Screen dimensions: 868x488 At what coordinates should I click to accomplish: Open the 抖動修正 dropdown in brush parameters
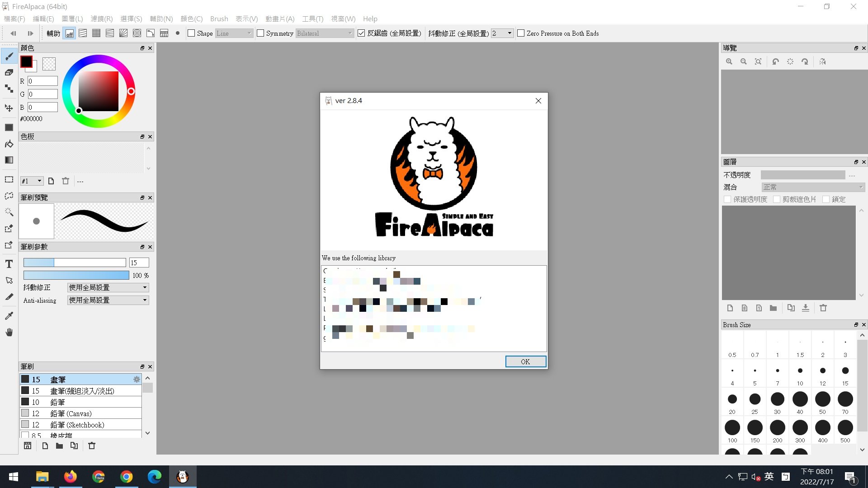(x=108, y=287)
